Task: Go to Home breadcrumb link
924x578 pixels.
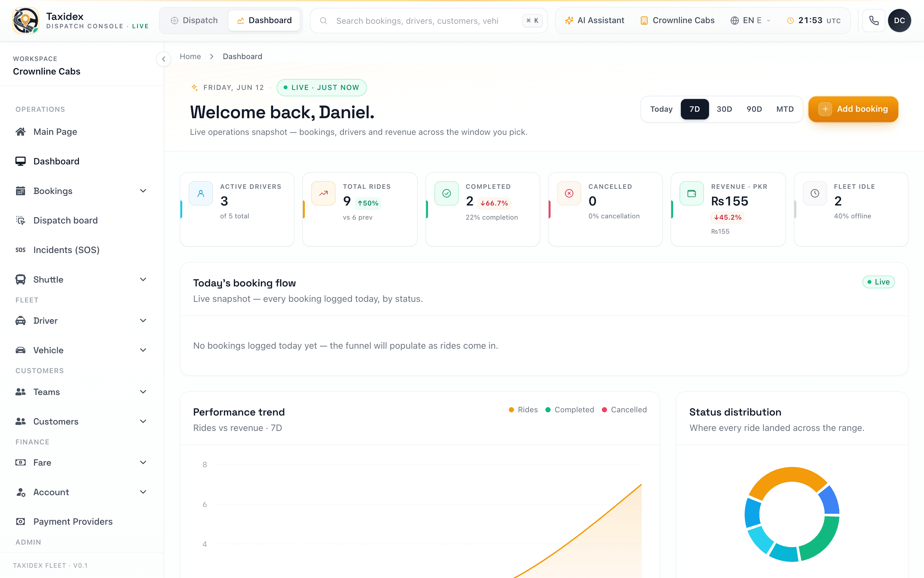Action: pyautogui.click(x=190, y=57)
